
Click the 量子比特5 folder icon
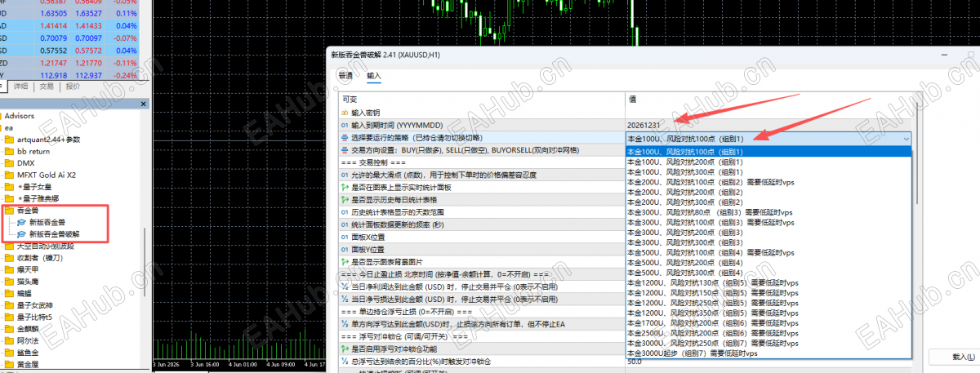click(8, 317)
